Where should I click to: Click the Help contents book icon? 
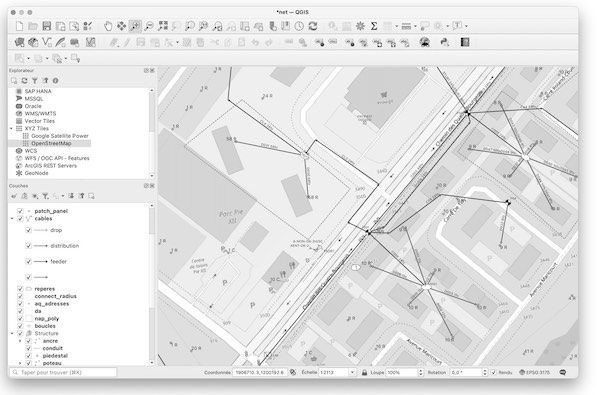pyautogui.click(x=465, y=42)
